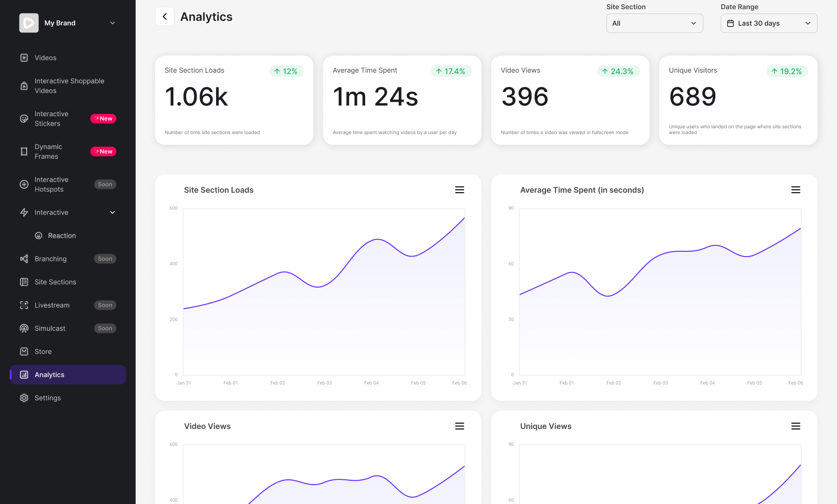Click the 689 Unique Visitors value

(693, 97)
